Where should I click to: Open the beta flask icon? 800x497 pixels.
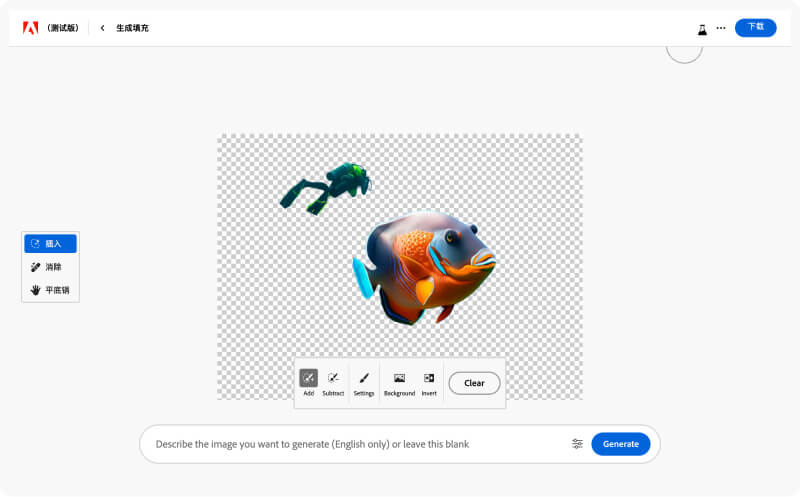pyautogui.click(x=702, y=28)
